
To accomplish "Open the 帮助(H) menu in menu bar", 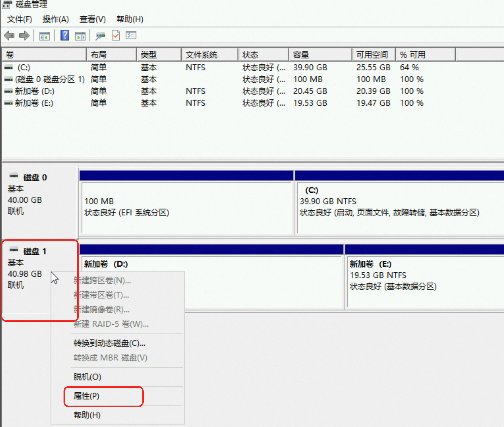I will tap(130, 19).
